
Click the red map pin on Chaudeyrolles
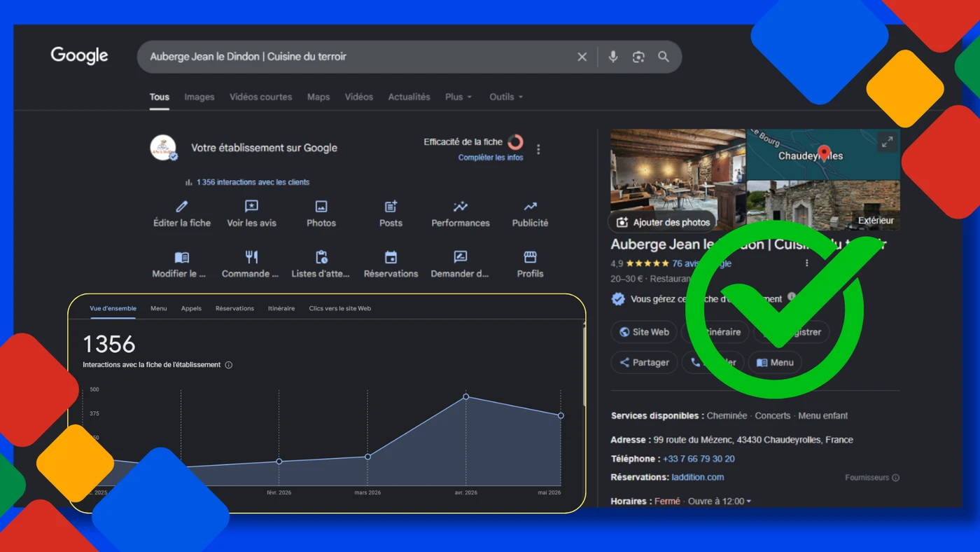coord(824,153)
